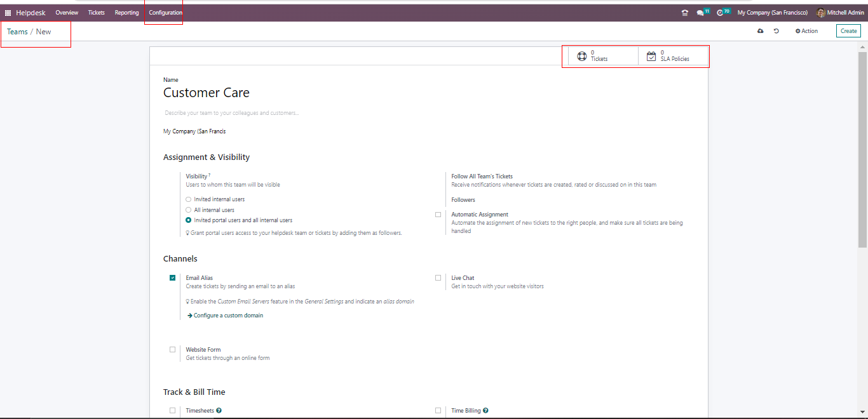This screenshot has width=868, height=419.
Task: Select the All internal users radio option
Action: tap(188, 210)
